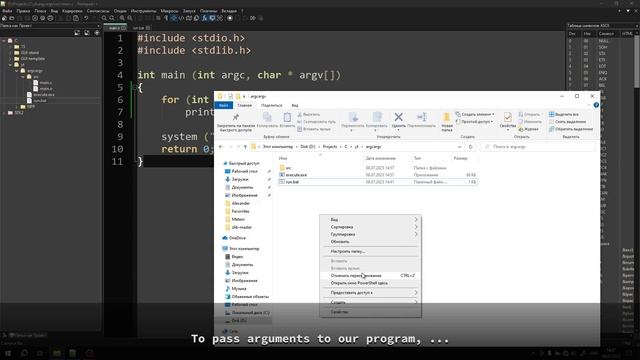The image size is (640, 360).
Task: Click the taskbar search magnifier icon
Action: click(x=24, y=353)
